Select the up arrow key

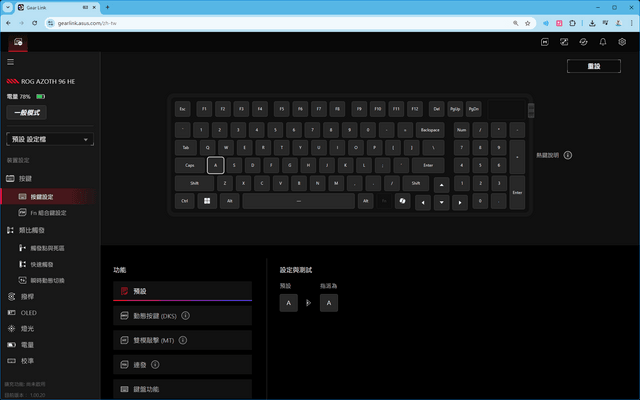441,185
